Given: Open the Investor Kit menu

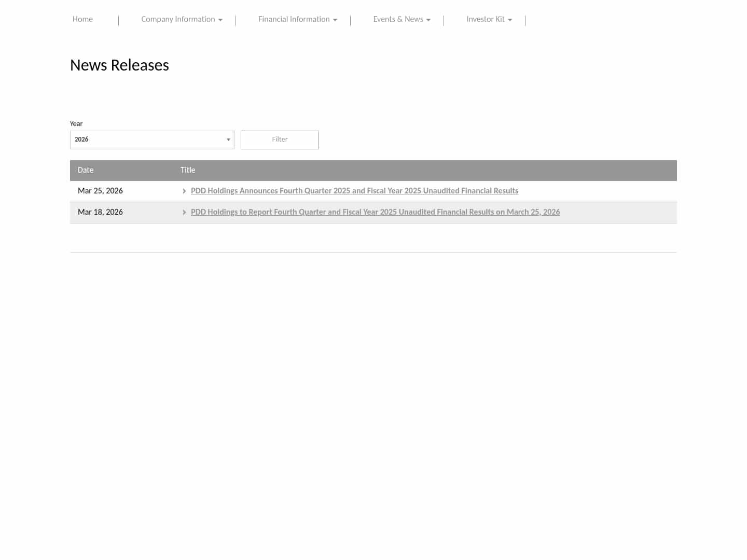Looking at the screenshot, I should 486,19.
